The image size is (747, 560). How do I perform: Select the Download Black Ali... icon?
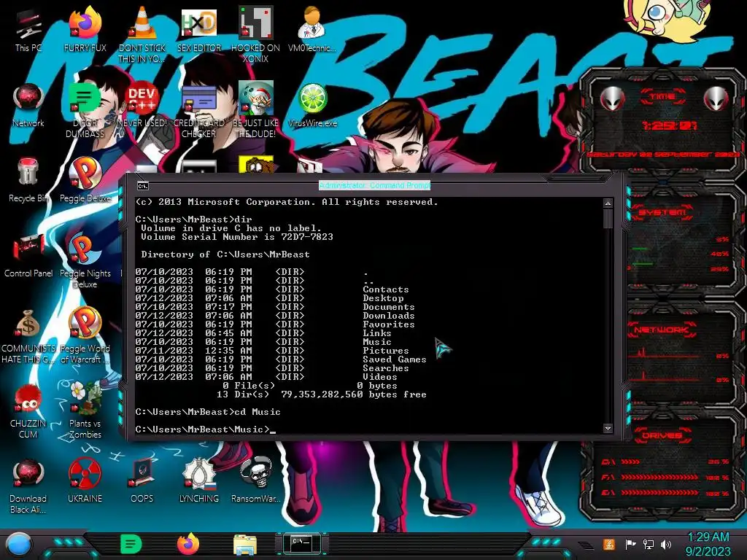click(28, 486)
